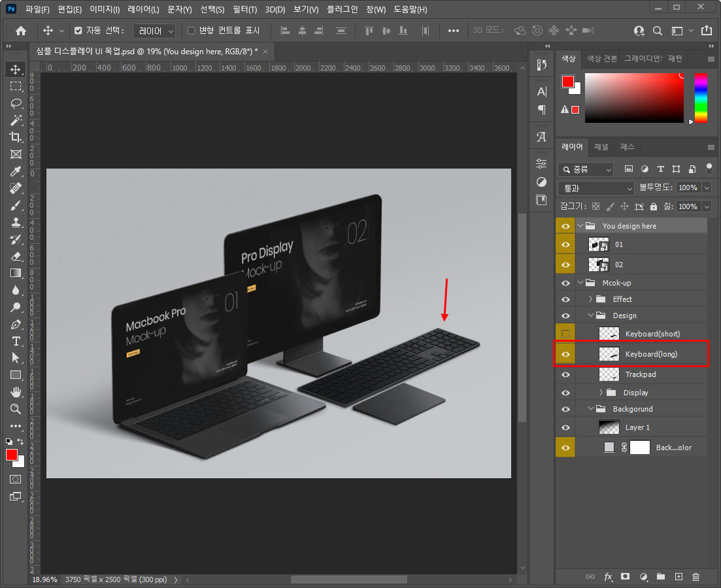Collapse the Backgorund group
721x588 pixels.
591,409
